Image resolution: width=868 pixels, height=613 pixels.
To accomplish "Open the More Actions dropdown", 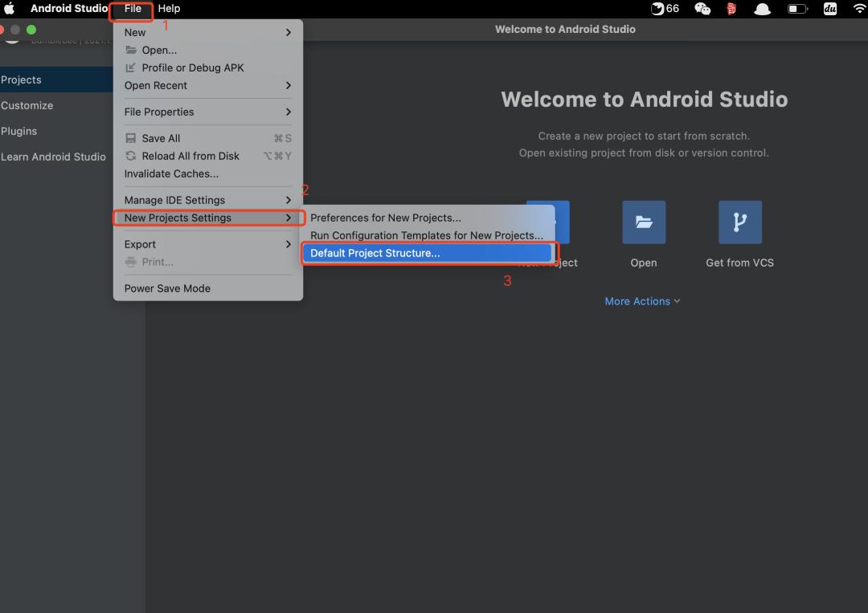I will pos(642,301).
